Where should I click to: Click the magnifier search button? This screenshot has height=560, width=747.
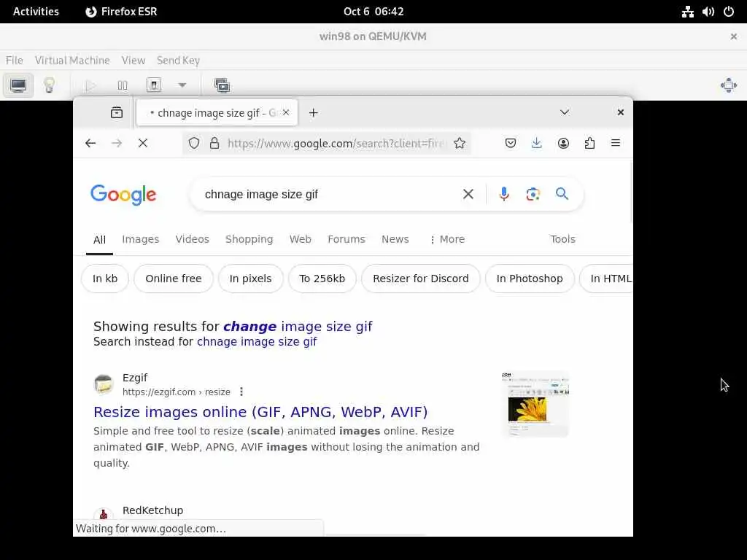click(562, 194)
